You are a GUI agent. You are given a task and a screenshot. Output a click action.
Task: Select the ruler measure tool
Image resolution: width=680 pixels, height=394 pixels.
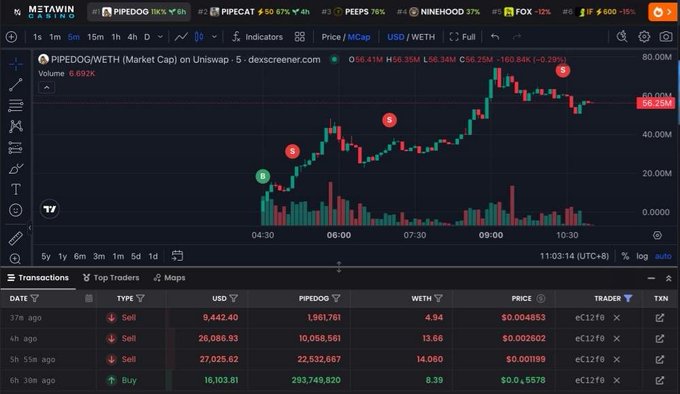pos(16,238)
